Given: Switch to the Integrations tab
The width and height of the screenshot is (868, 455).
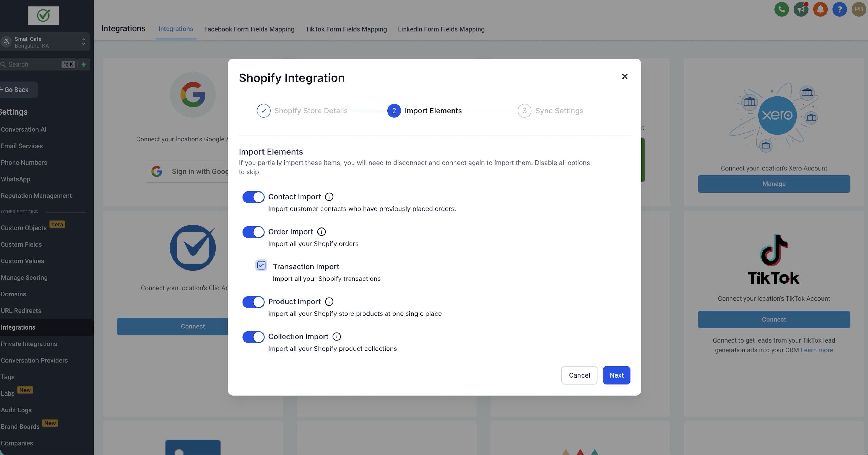Looking at the screenshot, I should coord(175,29).
